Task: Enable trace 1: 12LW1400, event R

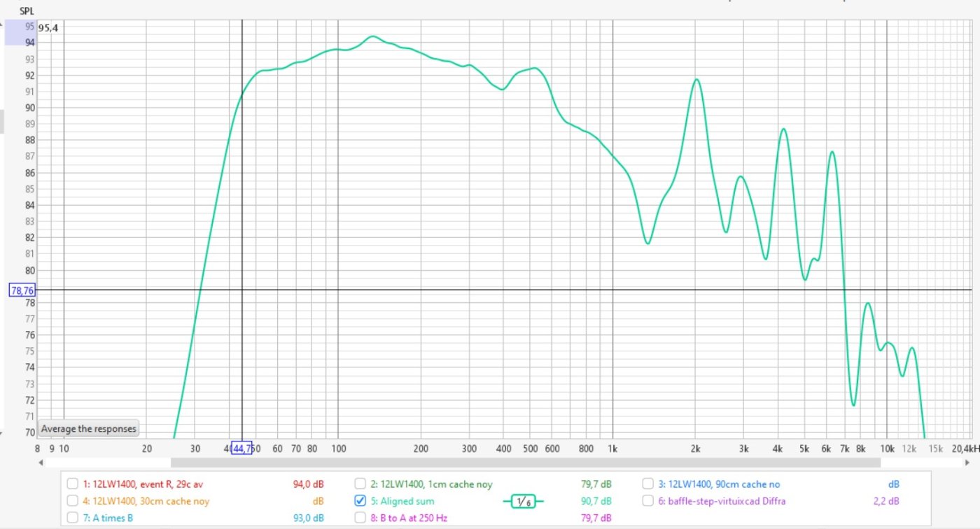Action: pos(72,484)
